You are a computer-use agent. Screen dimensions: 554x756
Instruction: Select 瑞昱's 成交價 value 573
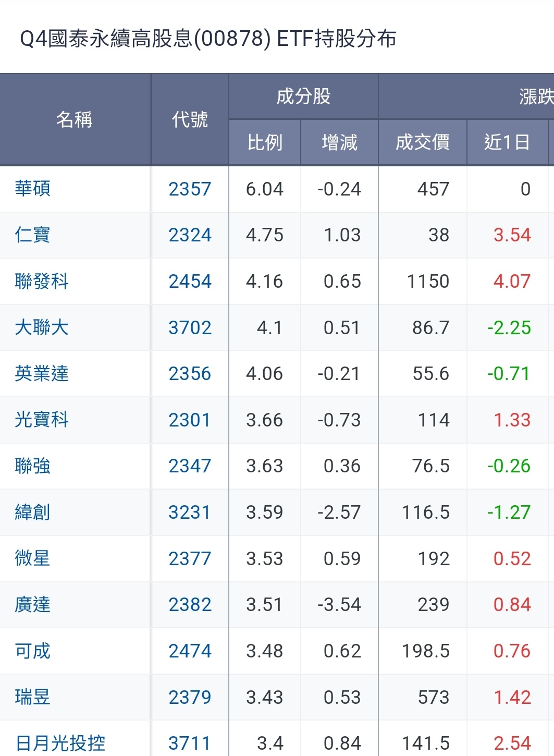434,697
